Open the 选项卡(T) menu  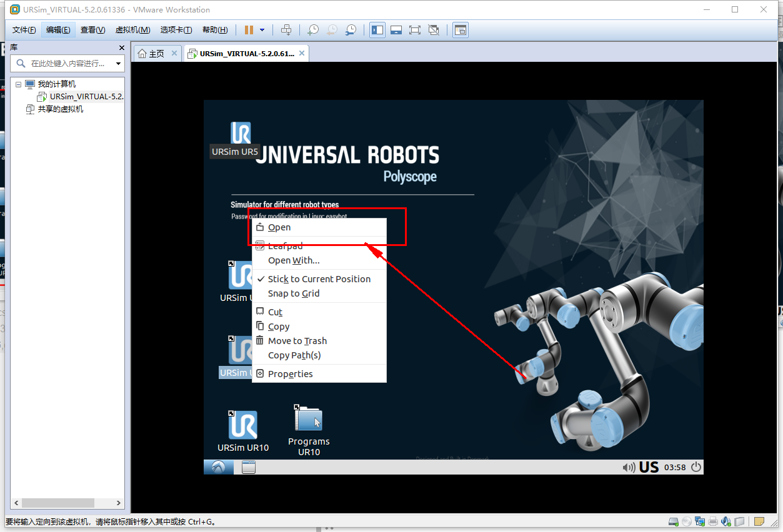(x=176, y=30)
